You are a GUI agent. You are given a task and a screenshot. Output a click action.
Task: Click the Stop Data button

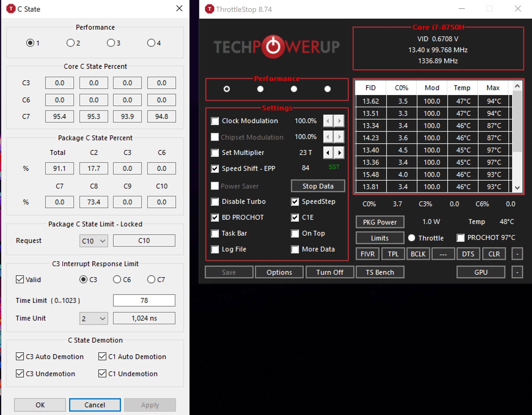coord(318,186)
